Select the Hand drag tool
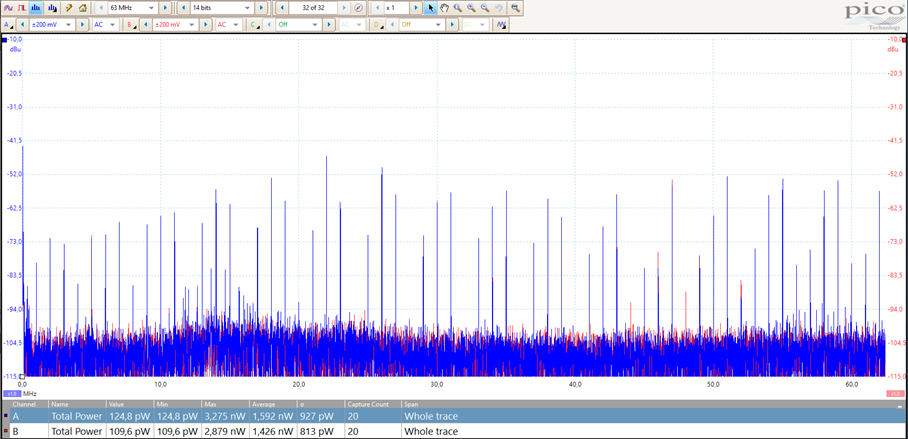 coord(444,7)
